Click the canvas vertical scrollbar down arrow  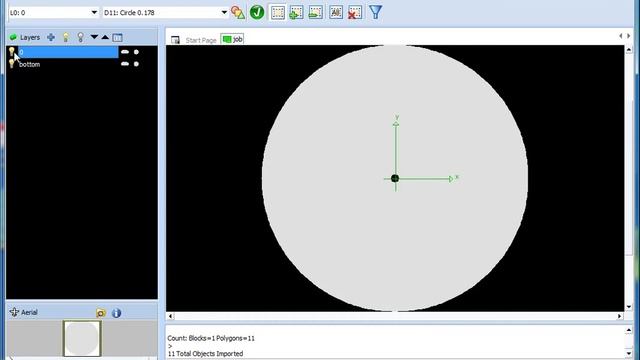click(629, 307)
